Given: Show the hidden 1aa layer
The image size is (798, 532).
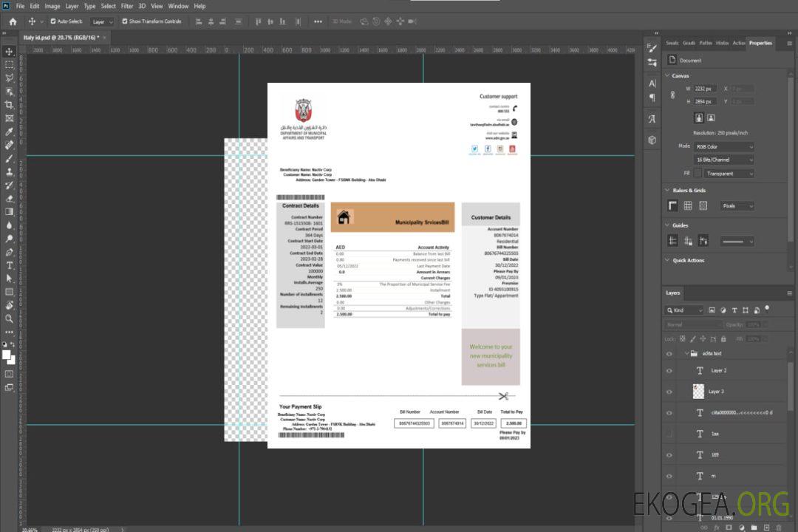Looking at the screenshot, I should [669, 434].
